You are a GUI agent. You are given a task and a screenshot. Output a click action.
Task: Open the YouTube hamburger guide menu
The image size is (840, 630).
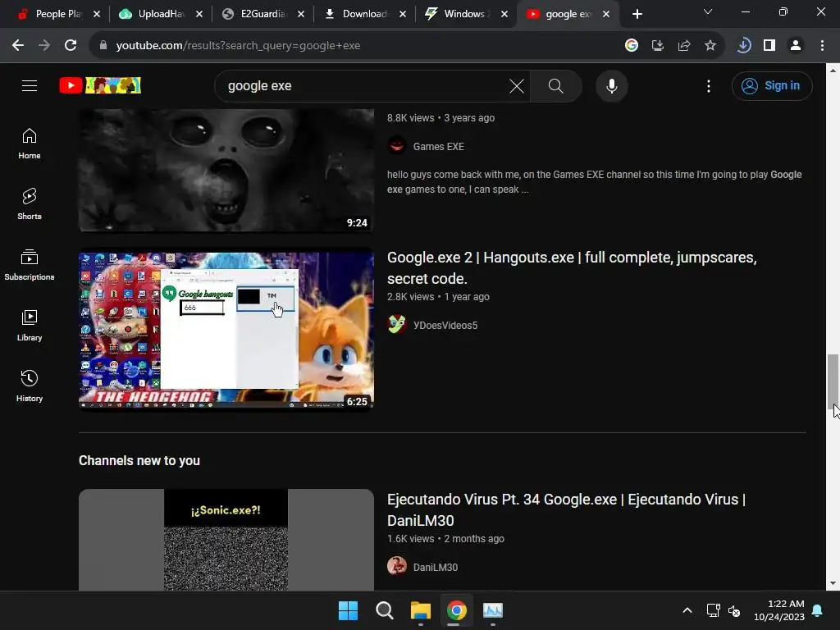[x=30, y=85]
